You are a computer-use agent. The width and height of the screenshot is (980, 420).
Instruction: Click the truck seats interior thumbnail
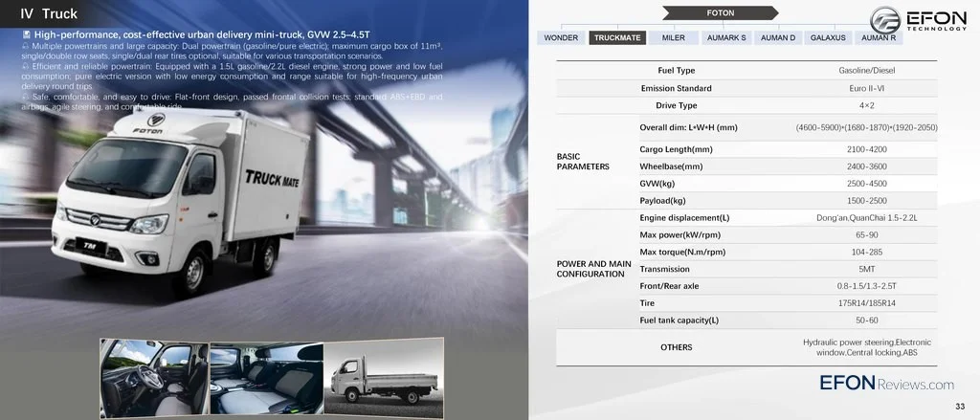point(266,379)
